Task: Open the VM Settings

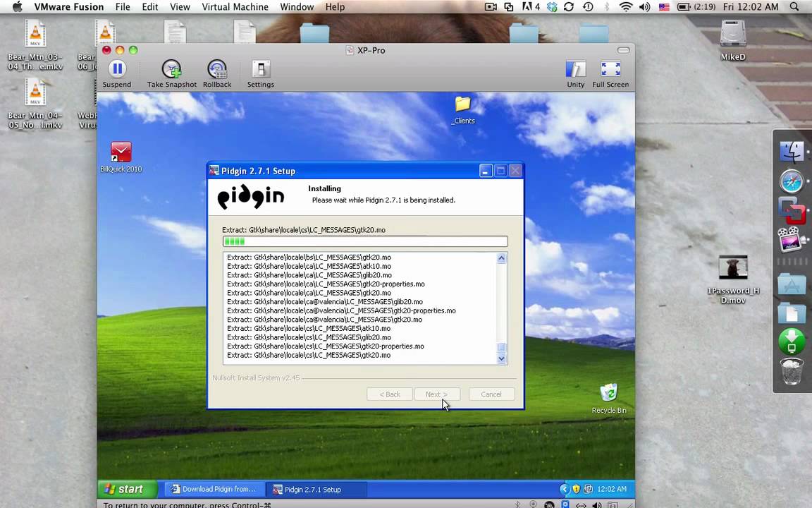Action: click(261, 73)
